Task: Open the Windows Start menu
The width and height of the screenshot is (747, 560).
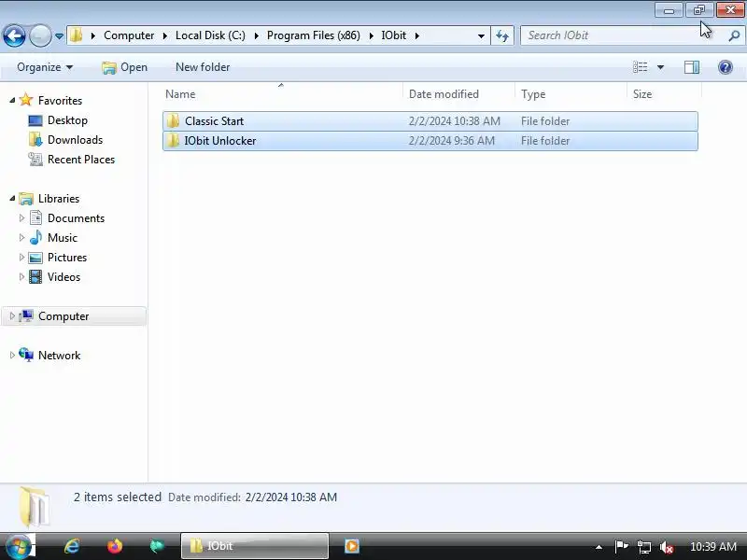Action: pyautogui.click(x=18, y=546)
